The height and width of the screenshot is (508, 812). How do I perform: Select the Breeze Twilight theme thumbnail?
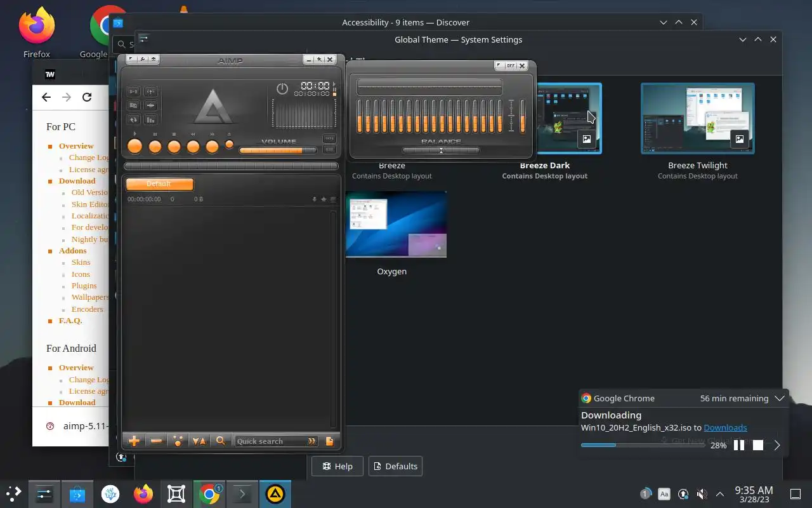tap(698, 118)
